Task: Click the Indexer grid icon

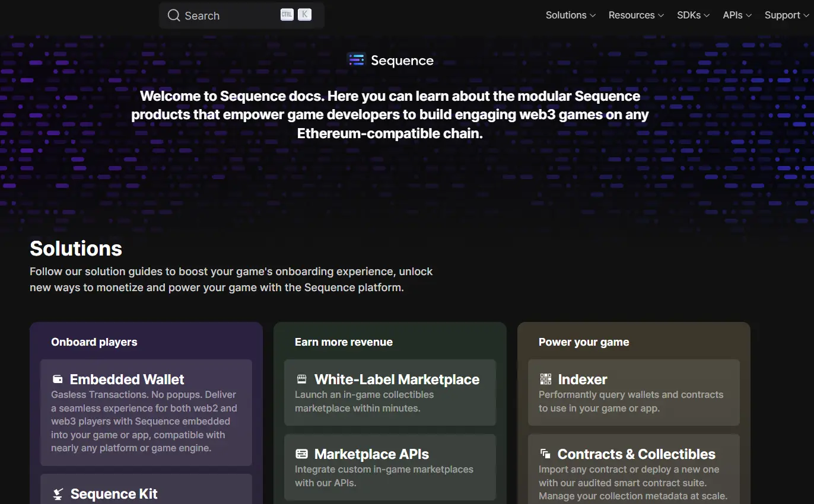Action: coord(546,379)
